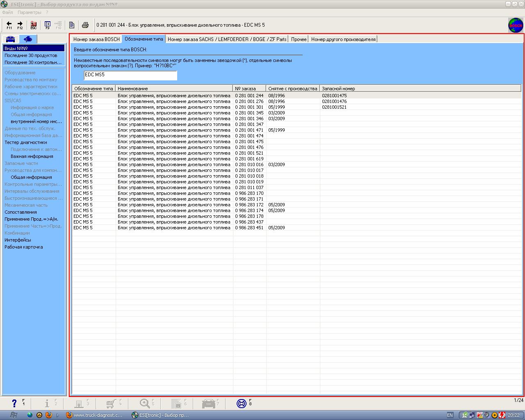This screenshot has width=525, height=420.
Task: Click the F12 forward arrow icon
Action: click(x=20, y=25)
